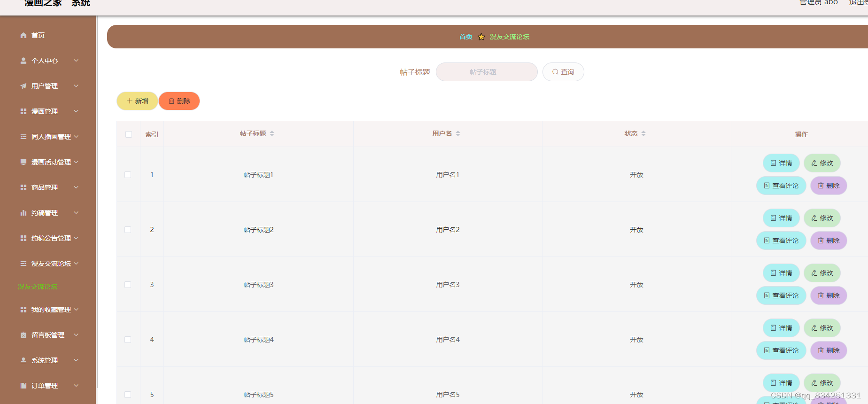The width and height of the screenshot is (868, 404).
Task: Click the bar-chart icon beside 约稿管理
Action: point(23,213)
